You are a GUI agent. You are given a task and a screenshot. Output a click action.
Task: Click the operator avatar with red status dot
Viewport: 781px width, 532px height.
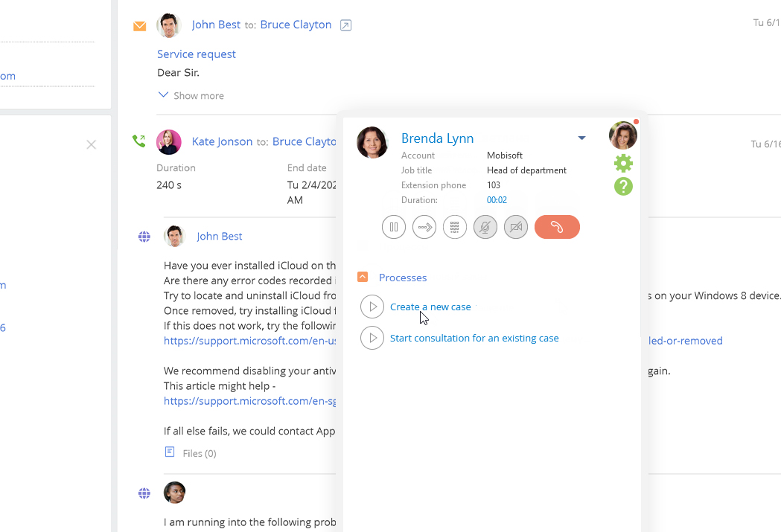click(x=622, y=135)
